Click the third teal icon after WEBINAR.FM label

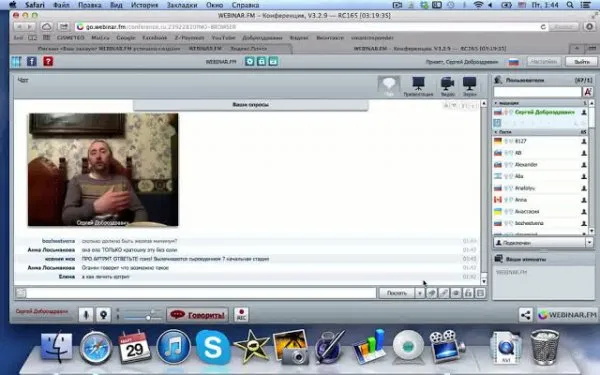(x=273, y=61)
